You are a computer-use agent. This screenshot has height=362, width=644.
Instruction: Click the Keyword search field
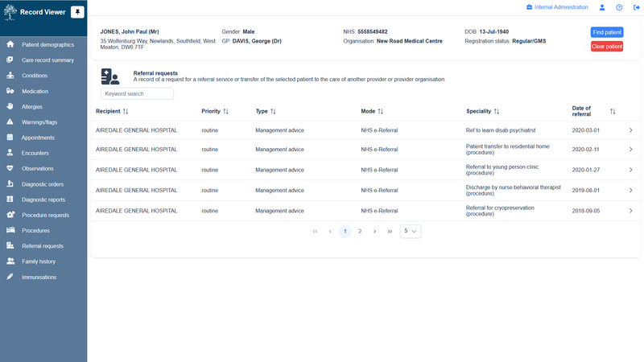137,93
